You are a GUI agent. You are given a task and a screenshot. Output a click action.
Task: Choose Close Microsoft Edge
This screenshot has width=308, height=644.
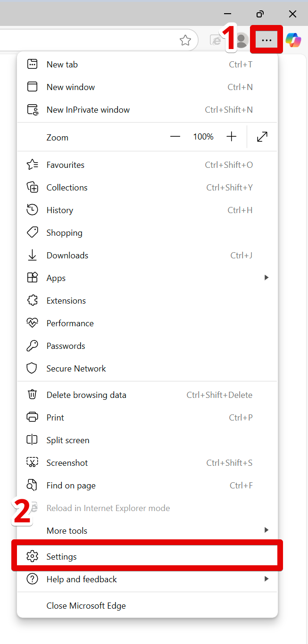(x=147, y=605)
